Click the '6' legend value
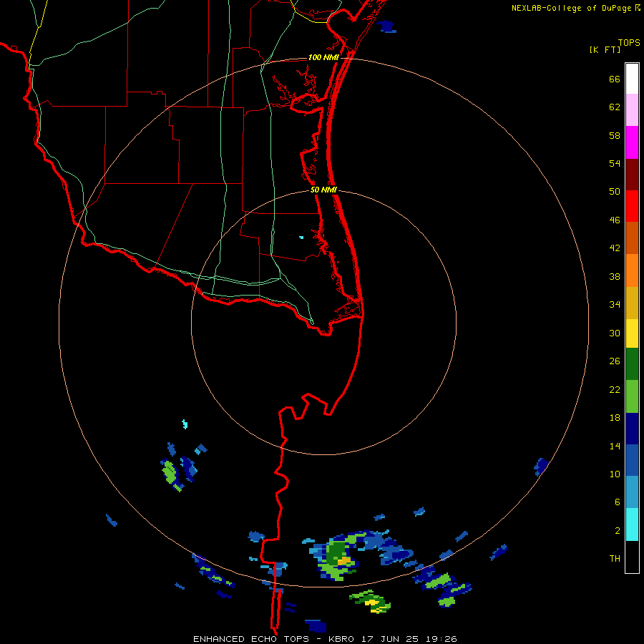The image size is (644, 644). 618,502
